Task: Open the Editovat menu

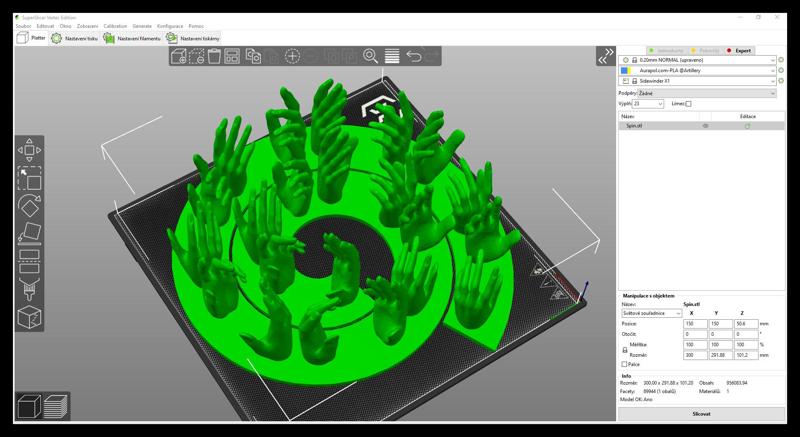Action: tap(45, 26)
